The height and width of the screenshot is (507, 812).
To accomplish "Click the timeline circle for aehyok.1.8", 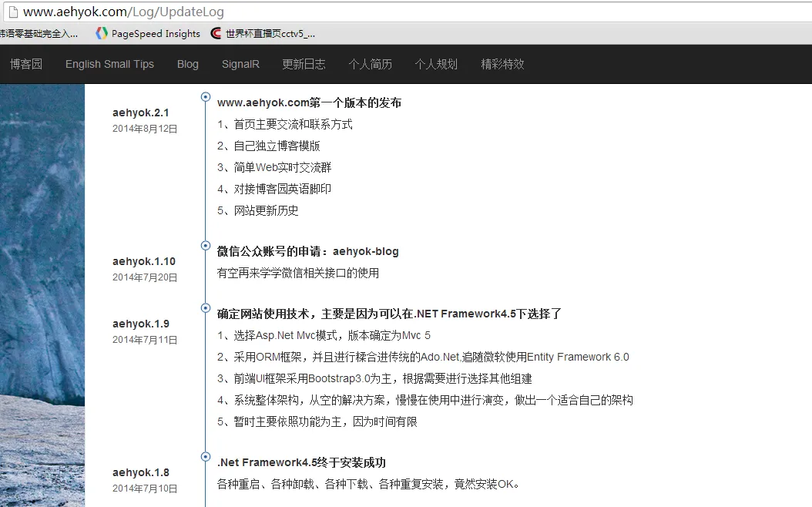I will point(206,457).
